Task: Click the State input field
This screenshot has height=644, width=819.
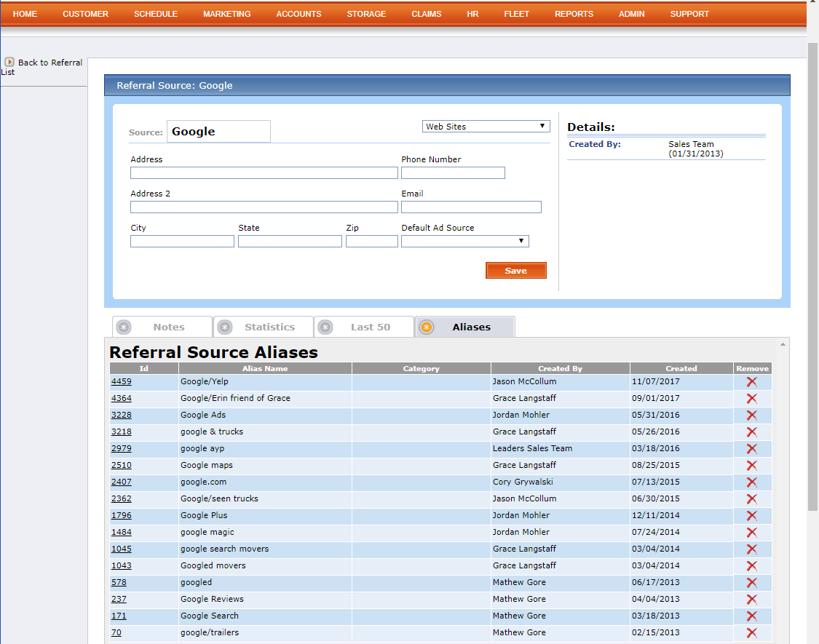Action: tap(290, 242)
